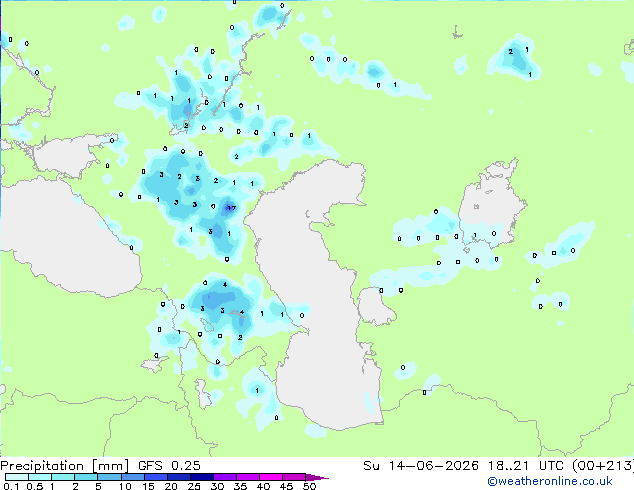The width and height of the screenshot is (634, 490).
Task: Click the '0.1' legend scale label
Action: coord(11,486)
